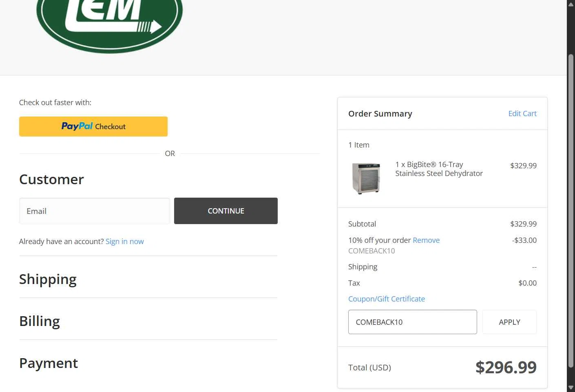Open the Sign in now link
This screenshot has height=392, width=575.
coord(125,241)
